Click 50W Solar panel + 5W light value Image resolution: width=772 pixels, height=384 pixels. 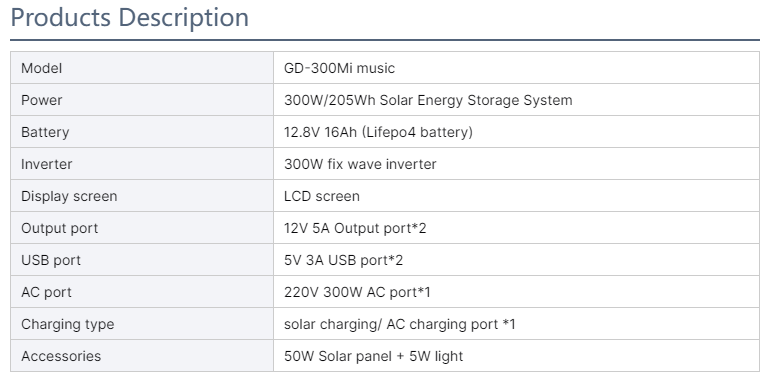tap(373, 356)
